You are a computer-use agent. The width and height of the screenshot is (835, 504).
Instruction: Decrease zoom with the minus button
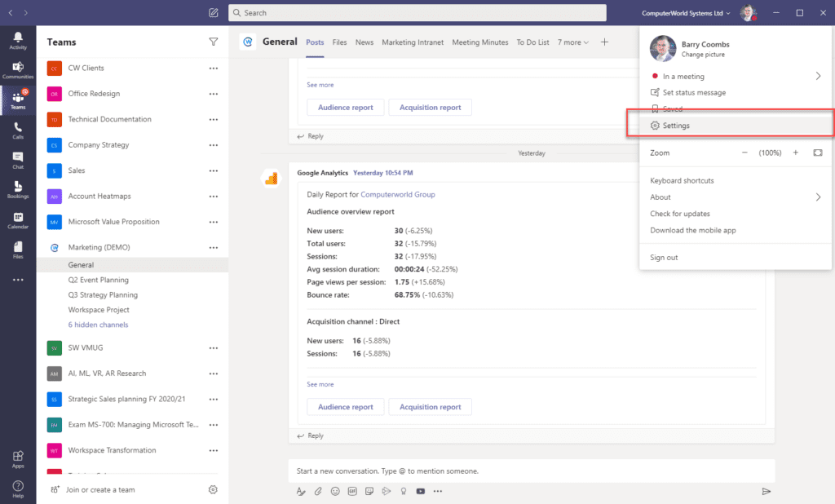(745, 153)
